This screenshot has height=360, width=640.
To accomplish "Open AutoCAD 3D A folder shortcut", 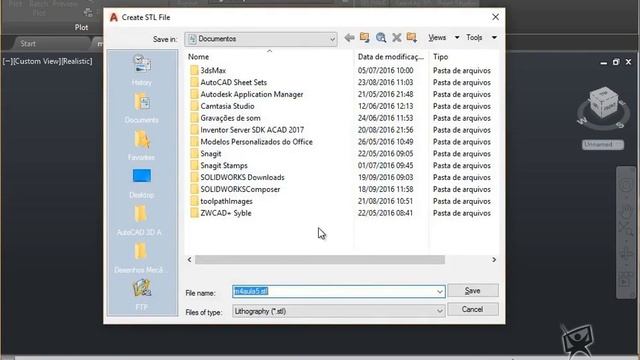I will [140, 220].
